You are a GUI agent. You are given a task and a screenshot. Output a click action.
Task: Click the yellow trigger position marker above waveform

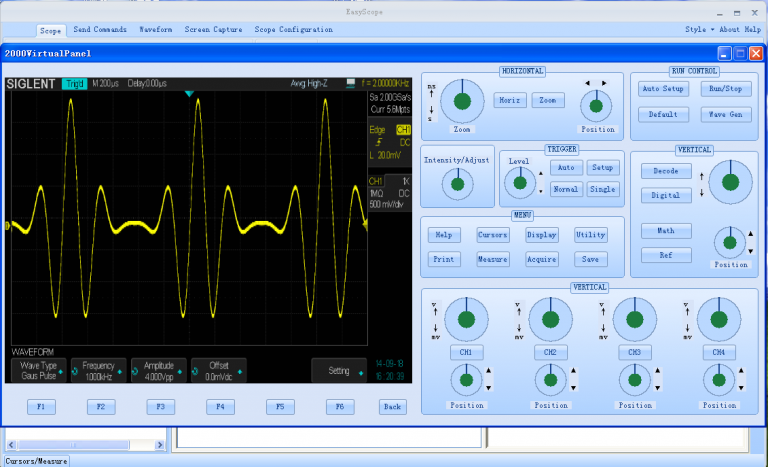[x=189, y=94]
